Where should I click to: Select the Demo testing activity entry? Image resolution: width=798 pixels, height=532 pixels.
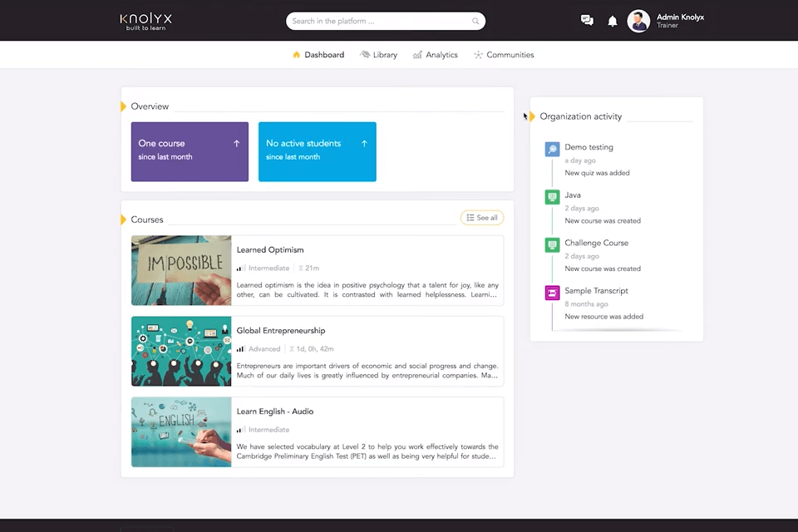coord(589,147)
